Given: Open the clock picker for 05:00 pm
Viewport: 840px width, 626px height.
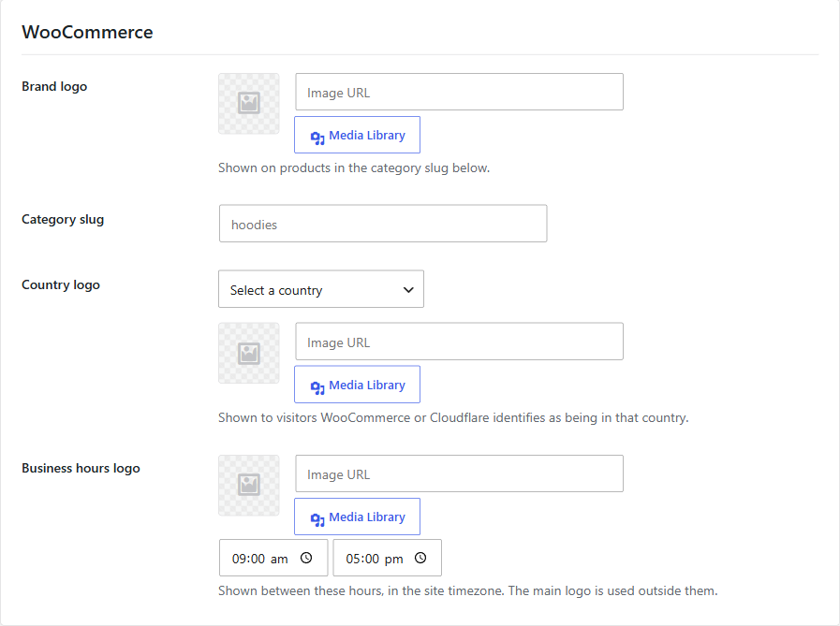Looking at the screenshot, I should click(420, 558).
